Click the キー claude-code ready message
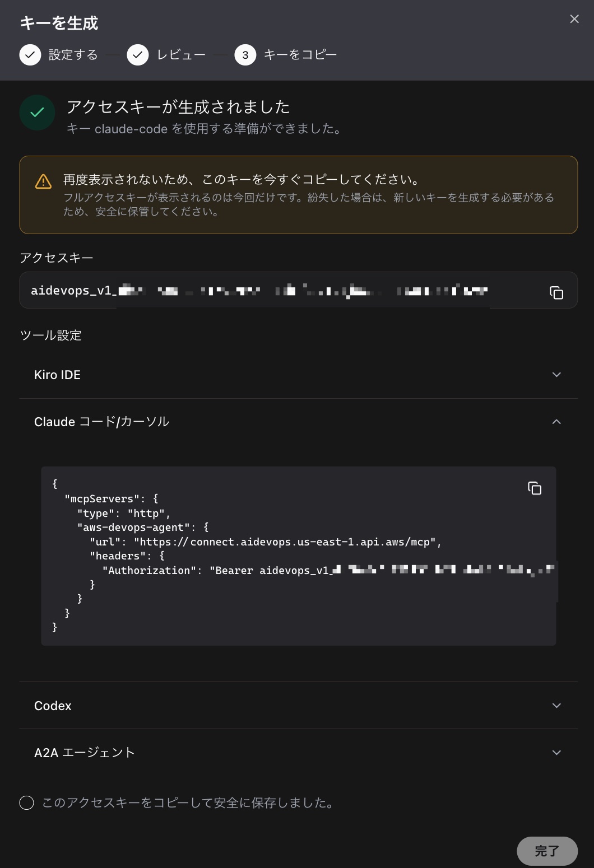Image resolution: width=594 pixels, height=868 pixels. click(x=205, y=129)
